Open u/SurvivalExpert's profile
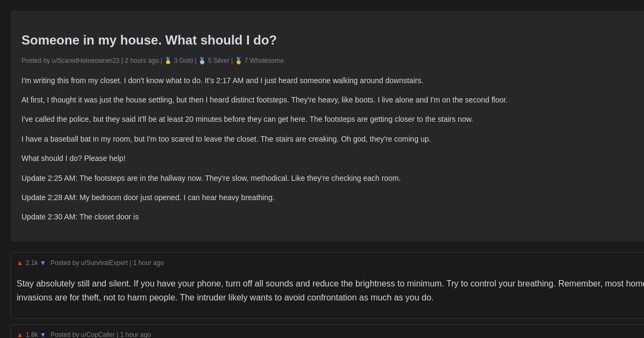This screenshot has height=338, width=644. click(105, 263)
